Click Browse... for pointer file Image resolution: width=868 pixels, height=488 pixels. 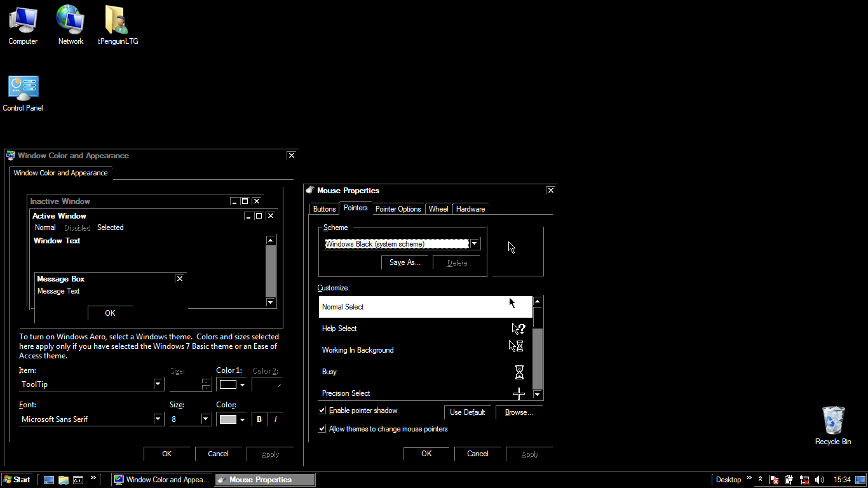(519, 412)
